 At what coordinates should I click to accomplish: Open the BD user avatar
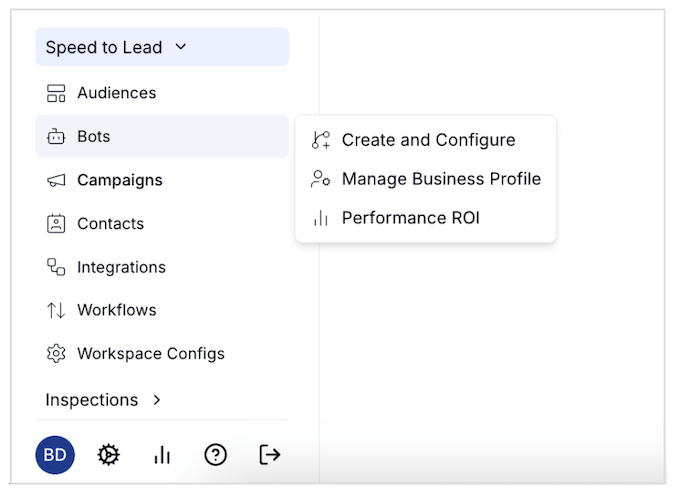coord(55,455)
